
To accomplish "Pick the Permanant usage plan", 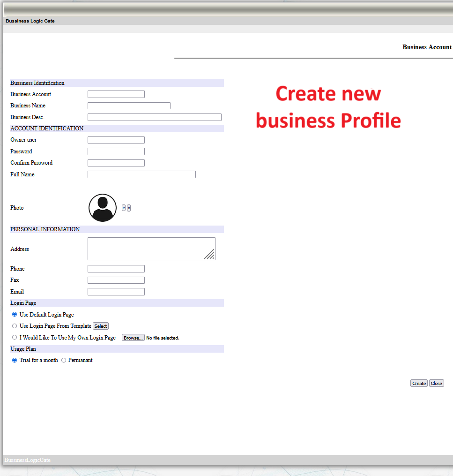I will pos(64,360).
